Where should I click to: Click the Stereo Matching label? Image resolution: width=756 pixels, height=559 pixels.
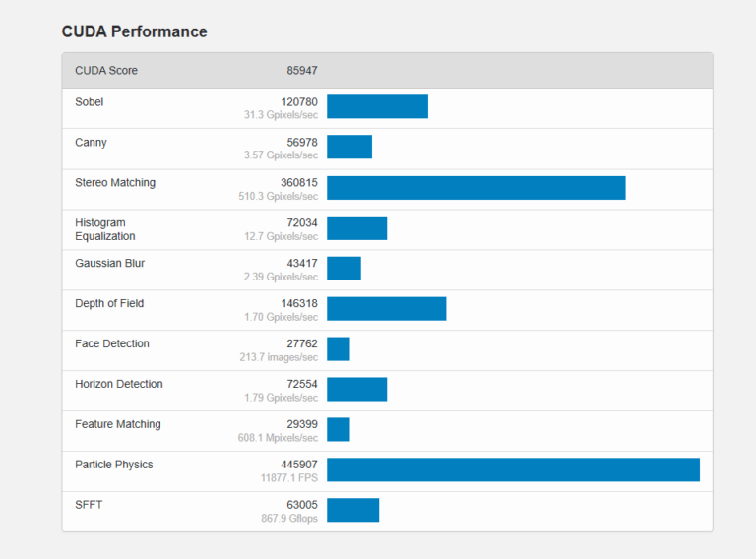[x=115, y=183]
